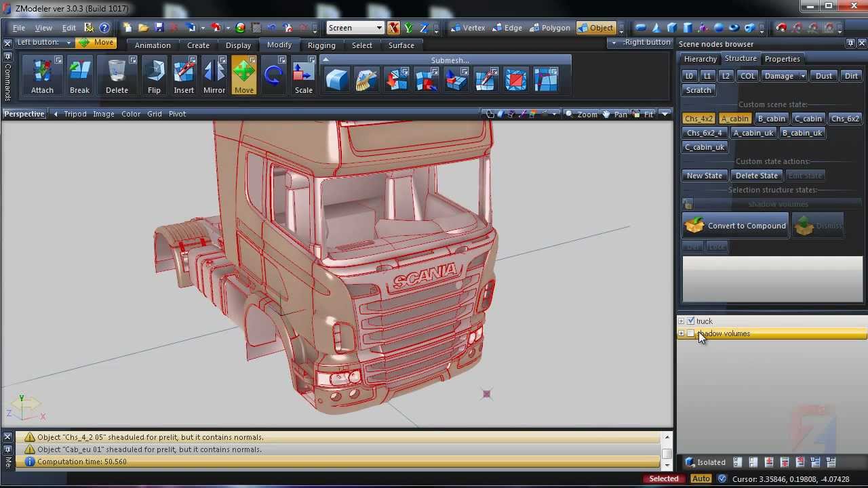868x488 pixels.
Task: Click the New State button
Action: tap(704, 176)
